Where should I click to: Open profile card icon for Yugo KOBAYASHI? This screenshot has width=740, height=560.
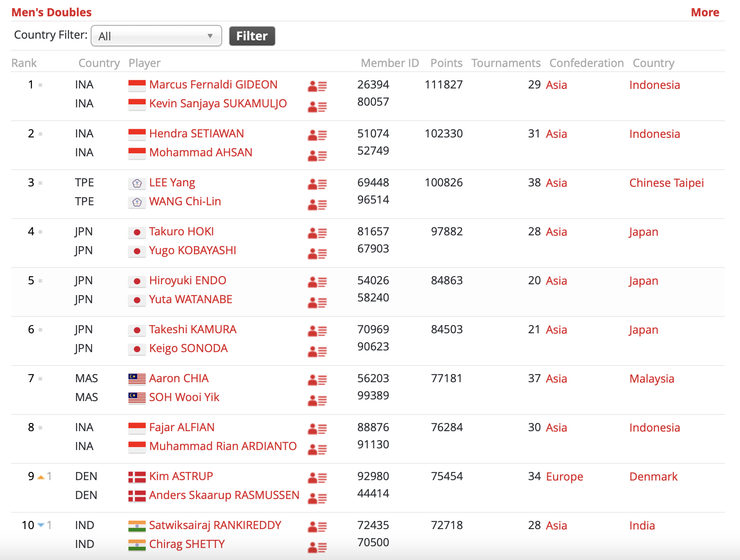[x=317, y=253]
